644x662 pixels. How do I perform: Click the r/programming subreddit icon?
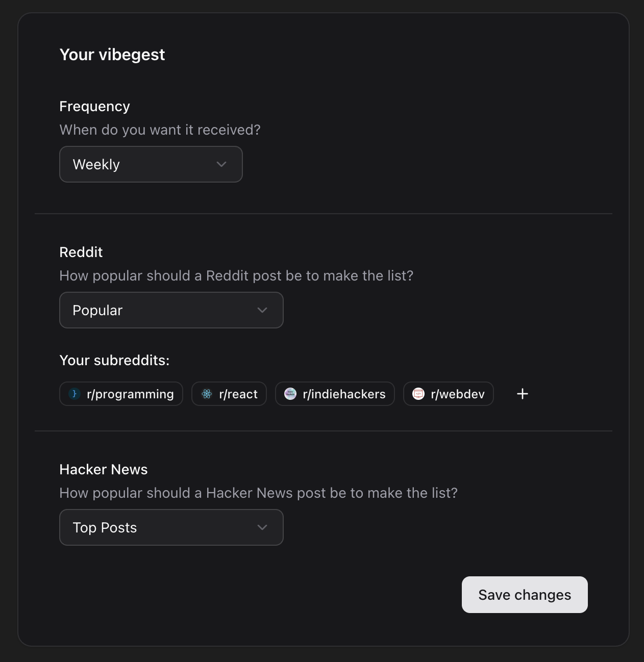(x=74, y=394)
